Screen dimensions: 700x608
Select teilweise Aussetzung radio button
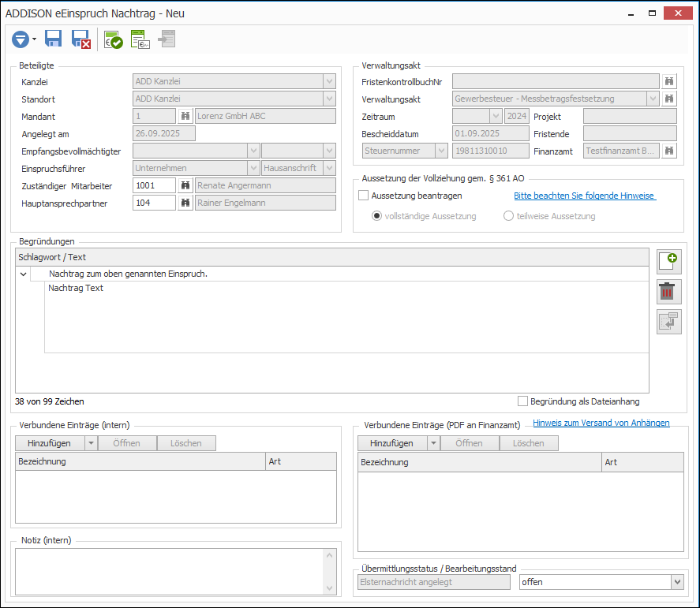point(508,216)
